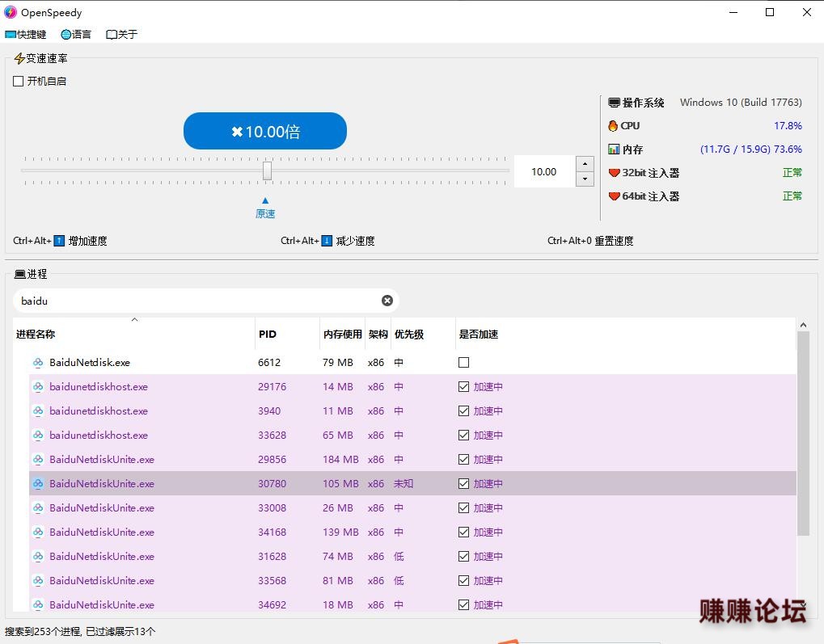Click the 32bit injector heart icon
The width and height of the screenshot is (824, 644).
click(614, 173)
